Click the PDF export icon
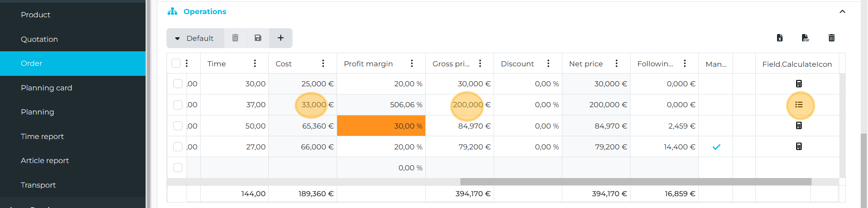This screenshot has width=868, height=208. (805, 38)
